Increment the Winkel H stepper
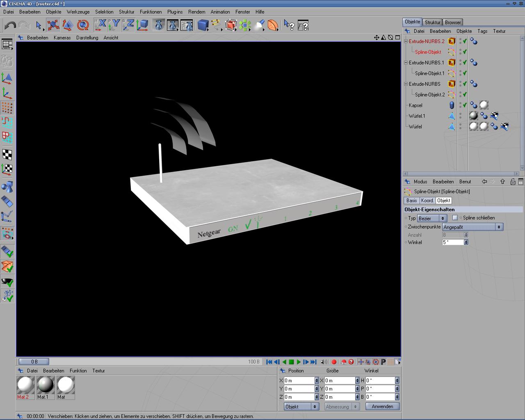 (x=397, y=379)
